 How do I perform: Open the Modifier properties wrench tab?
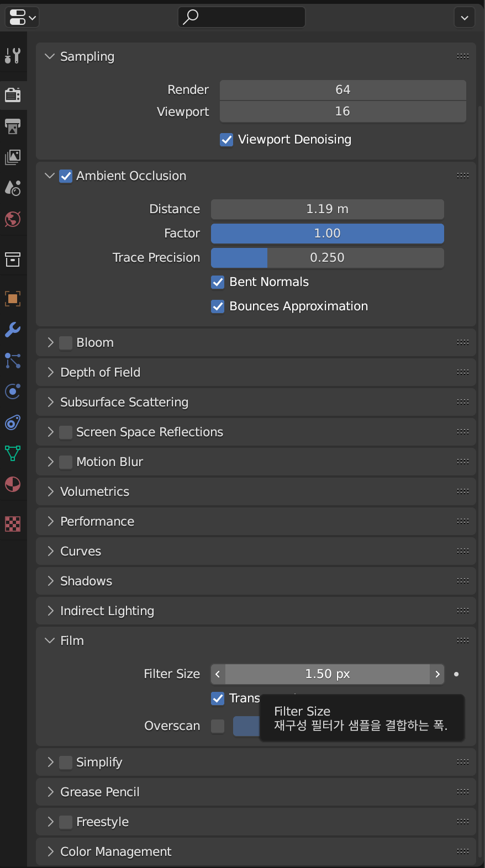coord(13,330)
